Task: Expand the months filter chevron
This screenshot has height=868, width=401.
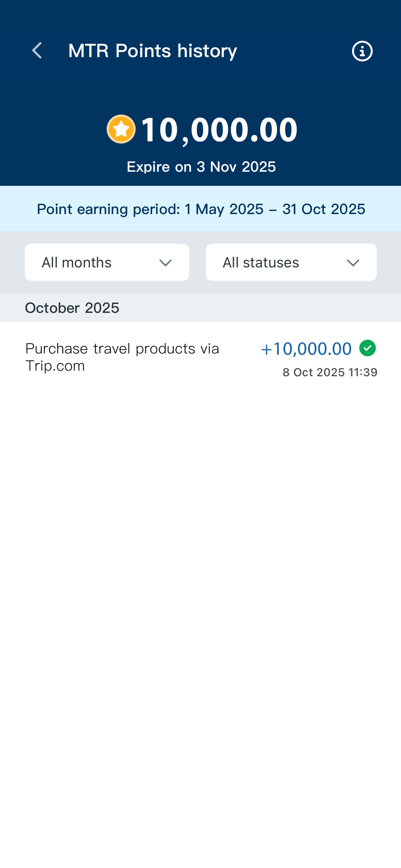Action: tap(166, 263)
